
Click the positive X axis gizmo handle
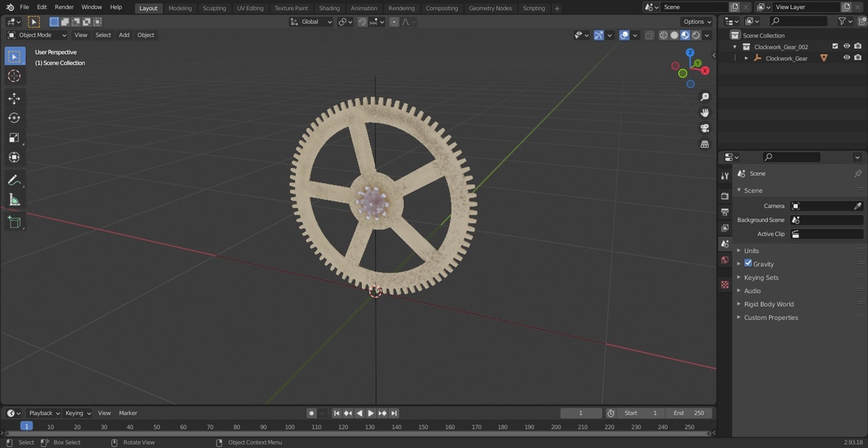pyautogui.click(x=705, y=71)
